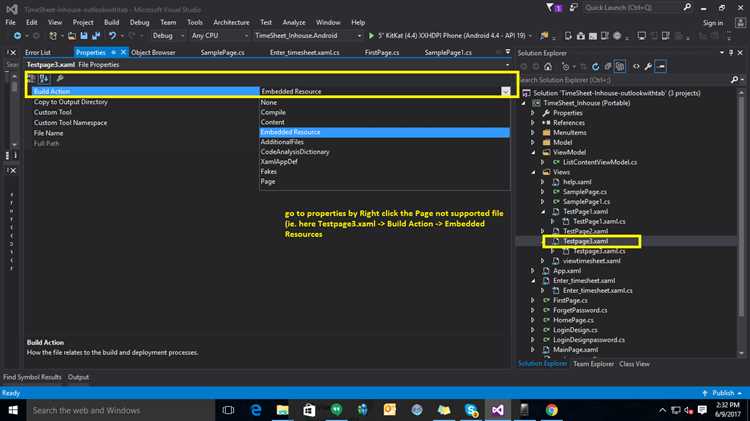Screen dimensions: 750x421
Task: Open the Debug configuration dropdown
Action: (168, 35)
